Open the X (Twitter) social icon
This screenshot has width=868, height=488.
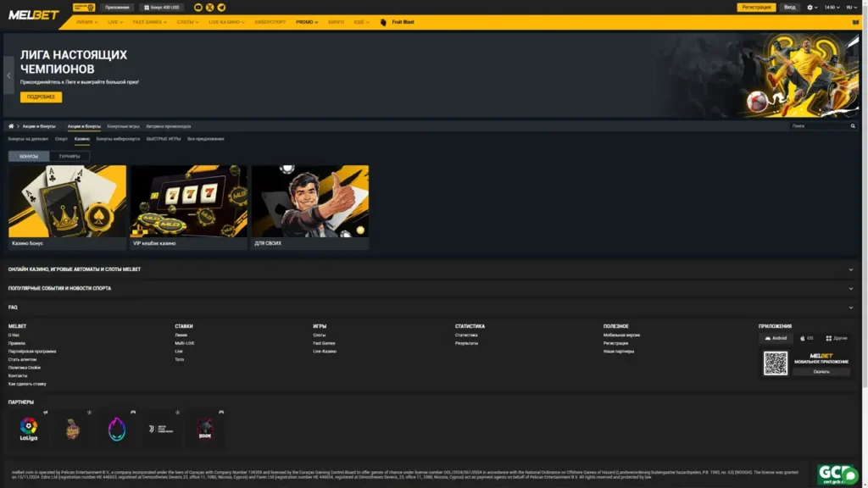pyautogui.click(x=210, y=7)
